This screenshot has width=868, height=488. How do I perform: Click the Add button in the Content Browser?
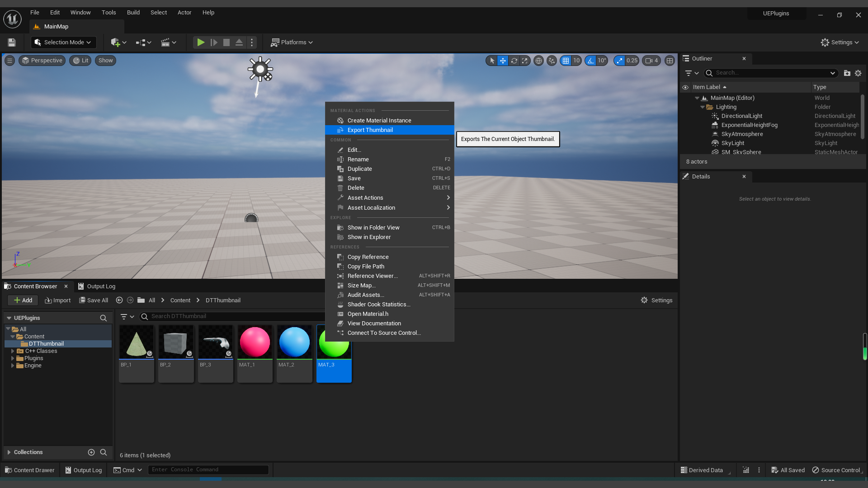point(23,300)
